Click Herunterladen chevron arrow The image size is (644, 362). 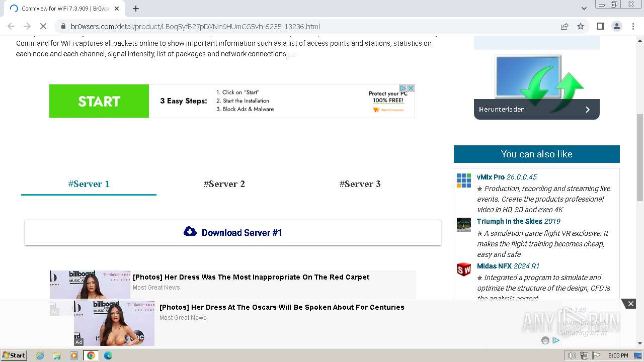[587, 109]
